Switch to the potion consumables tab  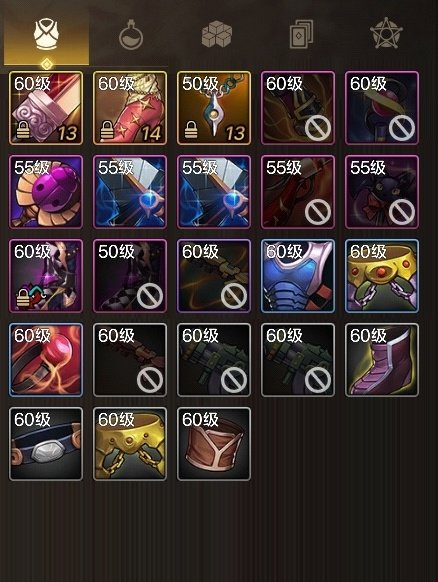(x=131, y=36)
